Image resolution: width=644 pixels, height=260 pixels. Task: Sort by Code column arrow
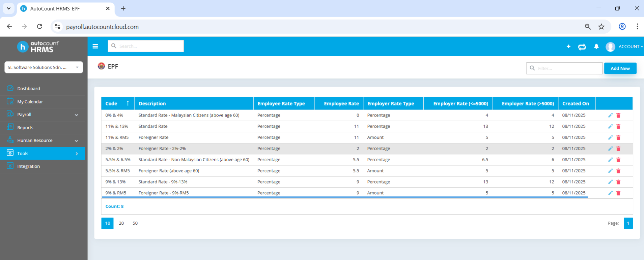click(x=128, y=103)
